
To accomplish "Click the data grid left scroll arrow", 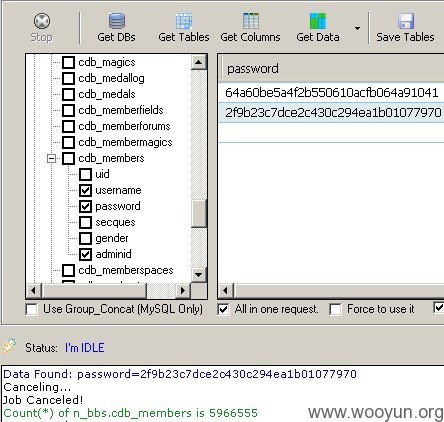I will point(226,291).
